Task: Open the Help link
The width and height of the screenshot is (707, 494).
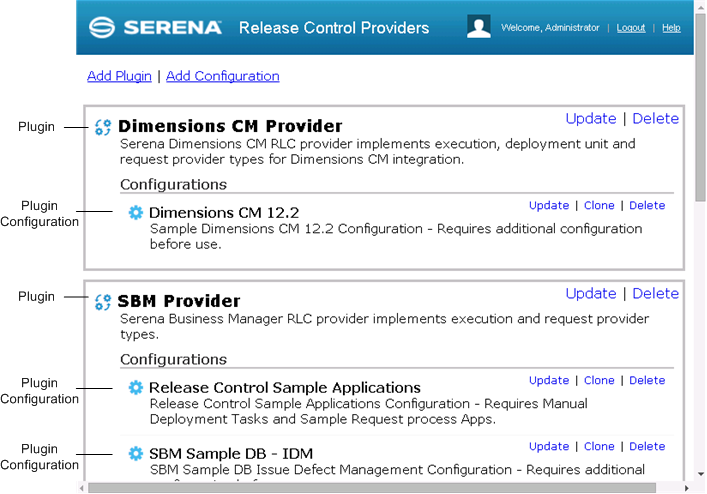Action: (671, 27)
